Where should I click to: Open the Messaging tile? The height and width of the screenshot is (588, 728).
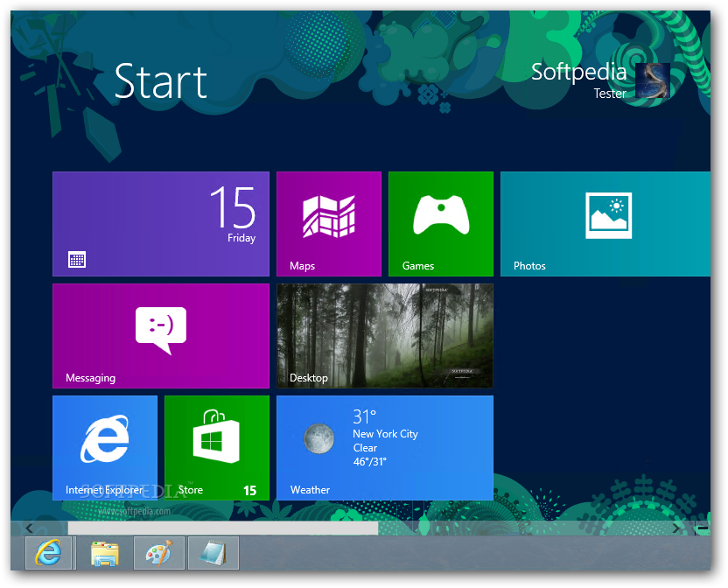click(x=161, y=336)
